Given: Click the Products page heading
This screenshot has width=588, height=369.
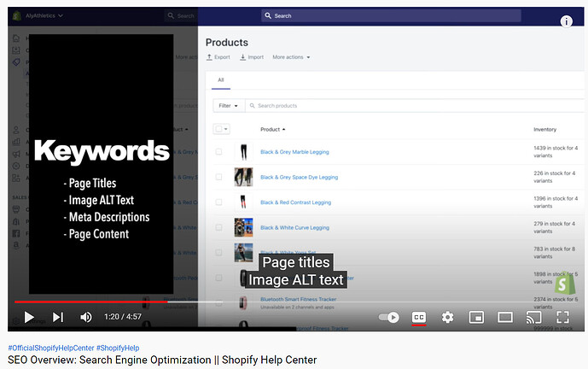Looking at the screenshot, I should click(x=227, y=43).
